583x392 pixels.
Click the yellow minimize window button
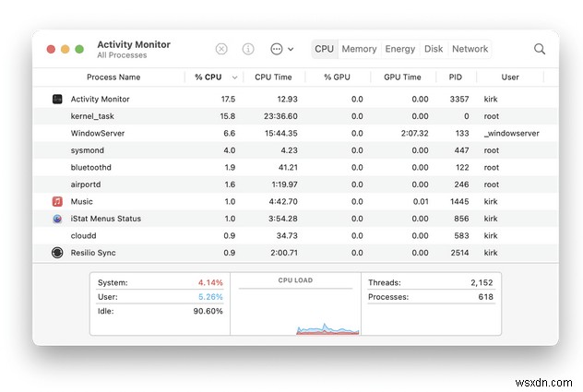[65, 49]
